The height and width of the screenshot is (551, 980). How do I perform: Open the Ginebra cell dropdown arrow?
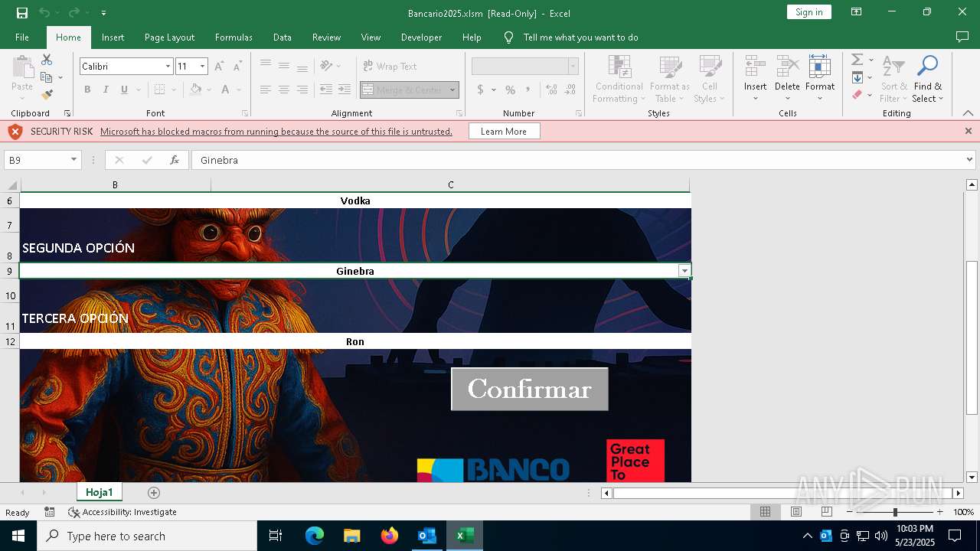[684, 271]
